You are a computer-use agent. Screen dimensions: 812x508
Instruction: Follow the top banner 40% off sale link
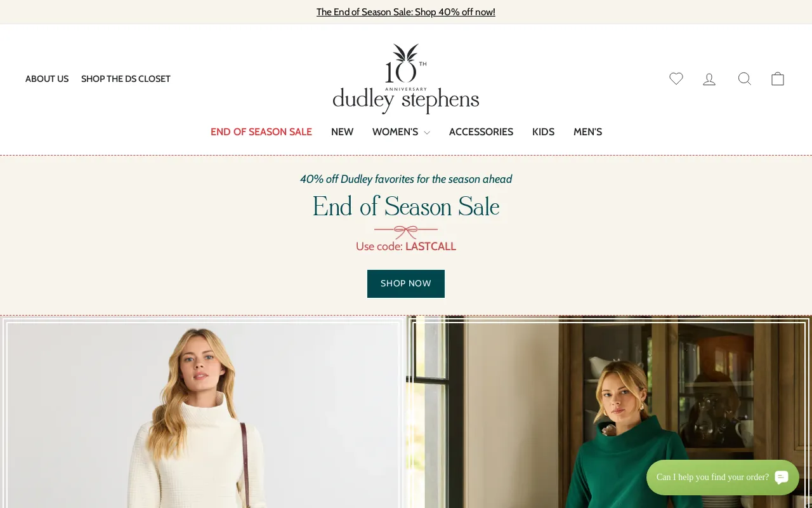point(406,12)
